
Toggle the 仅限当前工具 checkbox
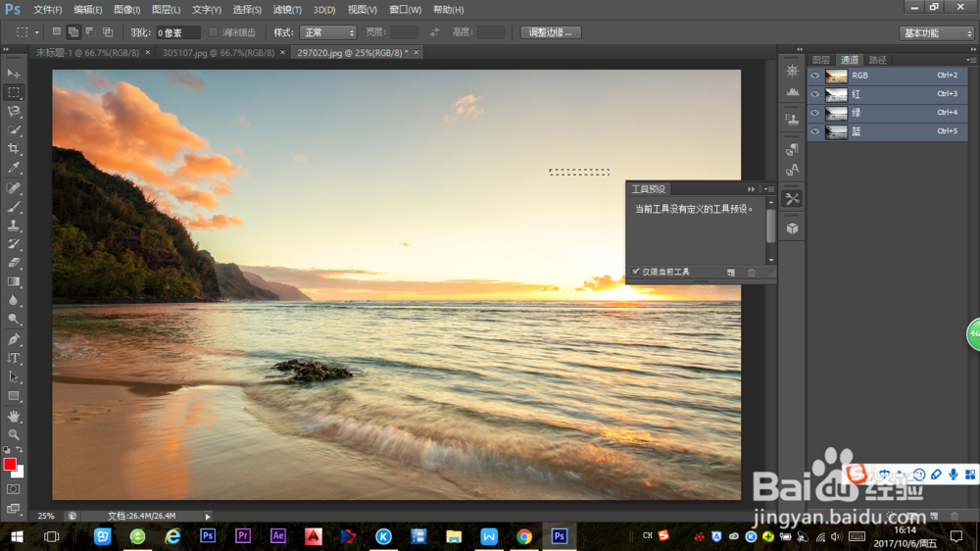pyautogui.click(x=636, y=272)
